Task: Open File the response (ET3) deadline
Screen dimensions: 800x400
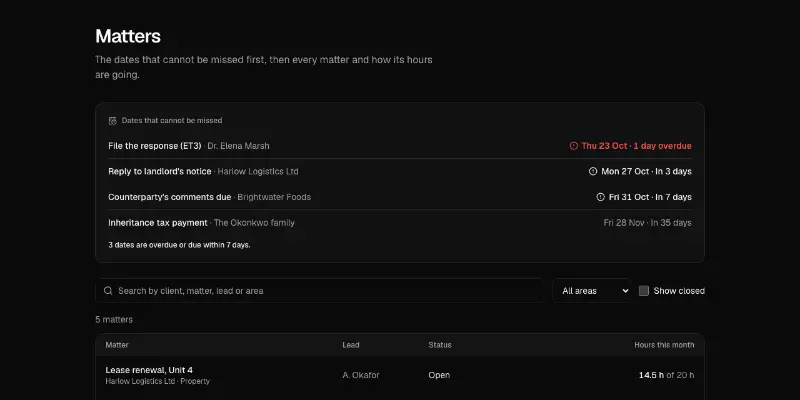Action: 400,146
